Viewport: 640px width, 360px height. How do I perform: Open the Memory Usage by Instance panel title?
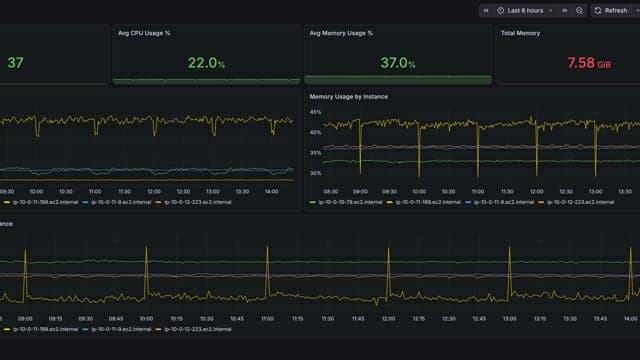349,97
